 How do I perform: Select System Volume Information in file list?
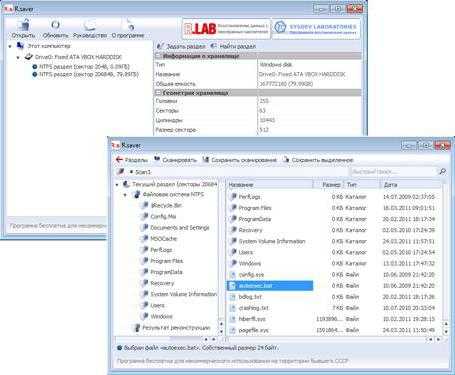(272, 241)
